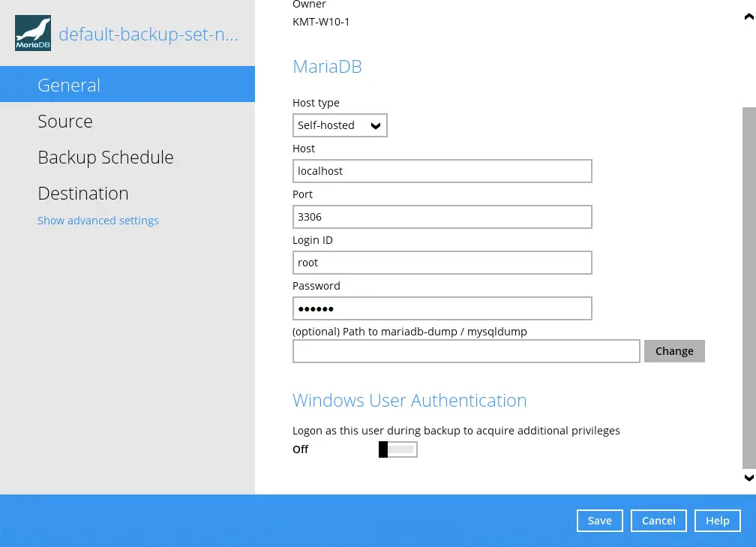Click the scroll down arrow

coord(748,477)
